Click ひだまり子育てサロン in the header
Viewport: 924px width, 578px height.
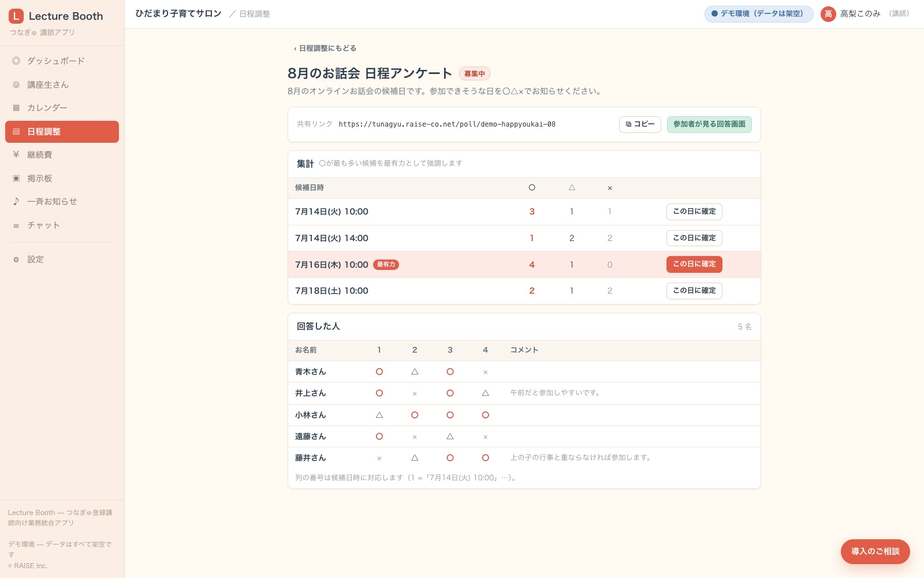178,14
